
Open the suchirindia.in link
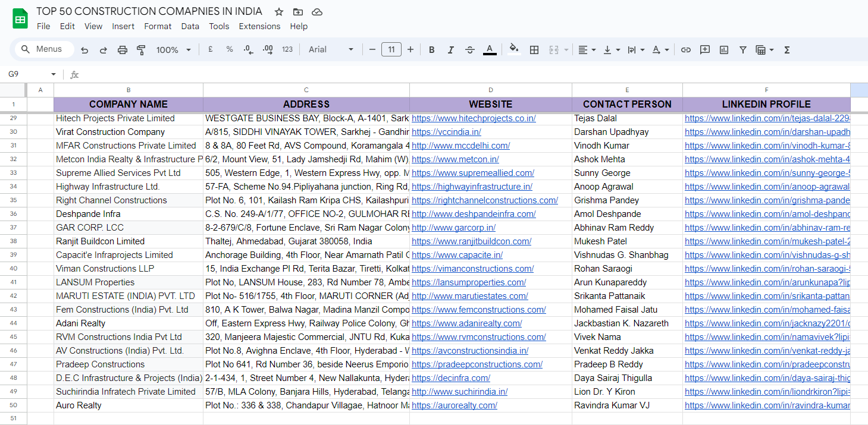point(460,392)
